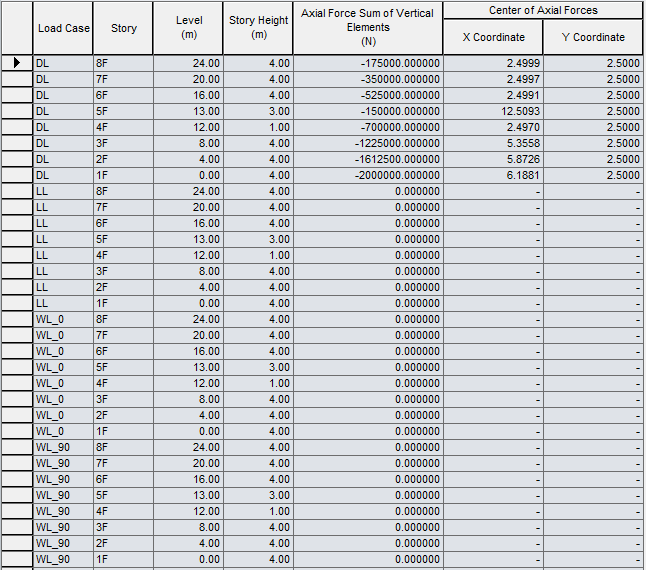This screenshot has width=646, height=570.
Task: Click the X coordinate cell showing 2.4970
Action: pos(493,127)
